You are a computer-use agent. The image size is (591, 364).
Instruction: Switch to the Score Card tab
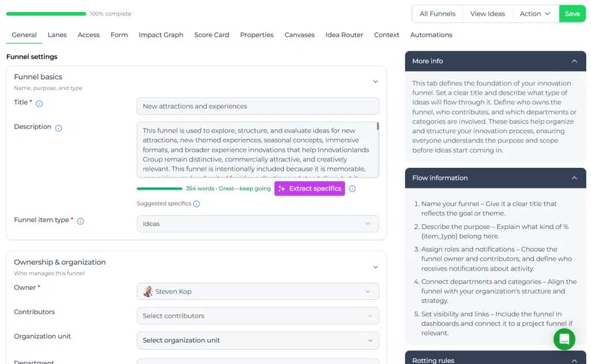click(x=211, y=35)
